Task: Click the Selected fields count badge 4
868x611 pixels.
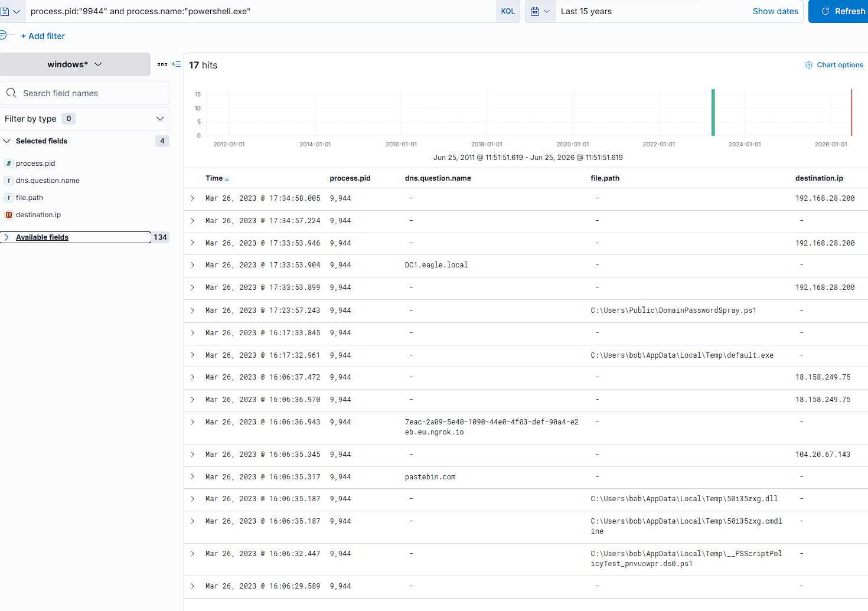Action: [162, 141]
